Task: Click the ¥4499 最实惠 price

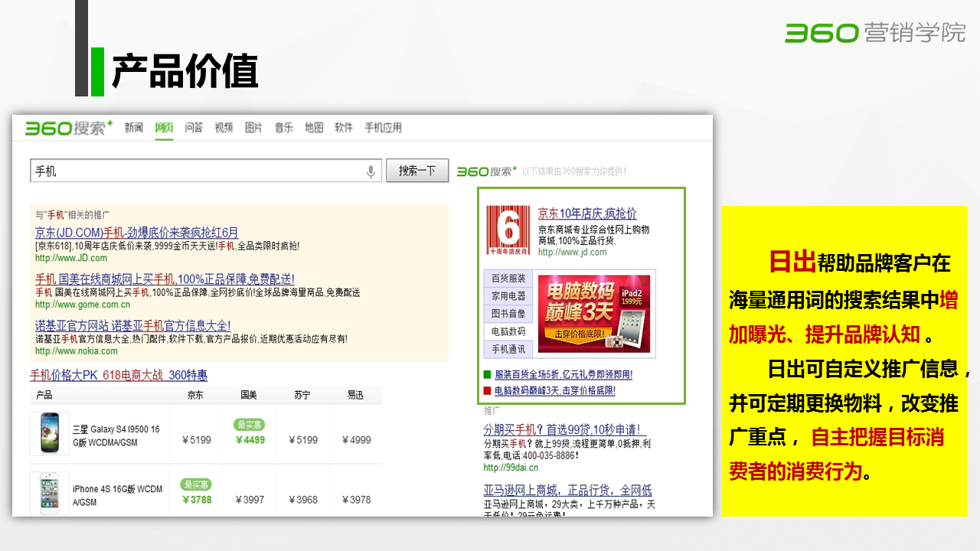Action: click(250, 440)
